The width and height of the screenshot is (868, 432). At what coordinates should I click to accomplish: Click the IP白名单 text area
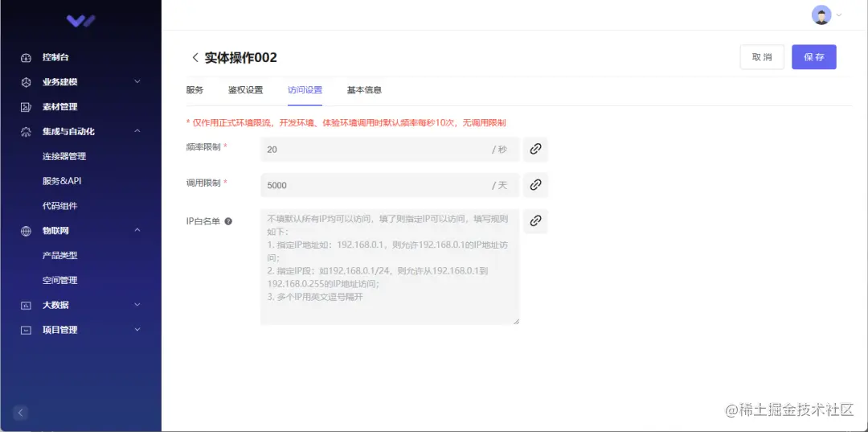click(390, 267)
